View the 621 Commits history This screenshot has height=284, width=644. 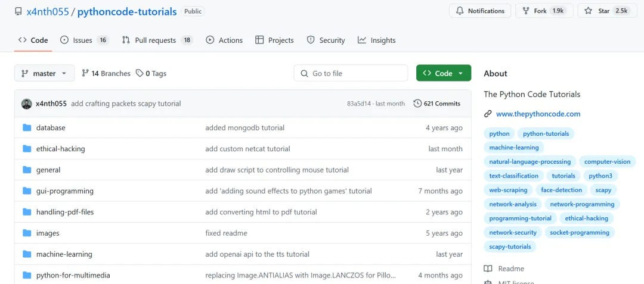437,104
